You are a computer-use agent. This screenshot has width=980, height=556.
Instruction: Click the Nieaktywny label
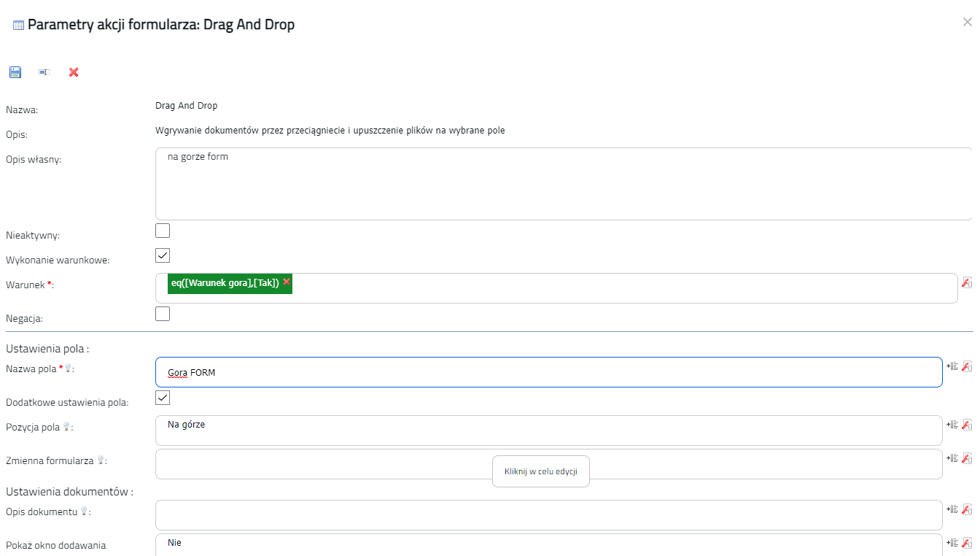pos(33,236)
